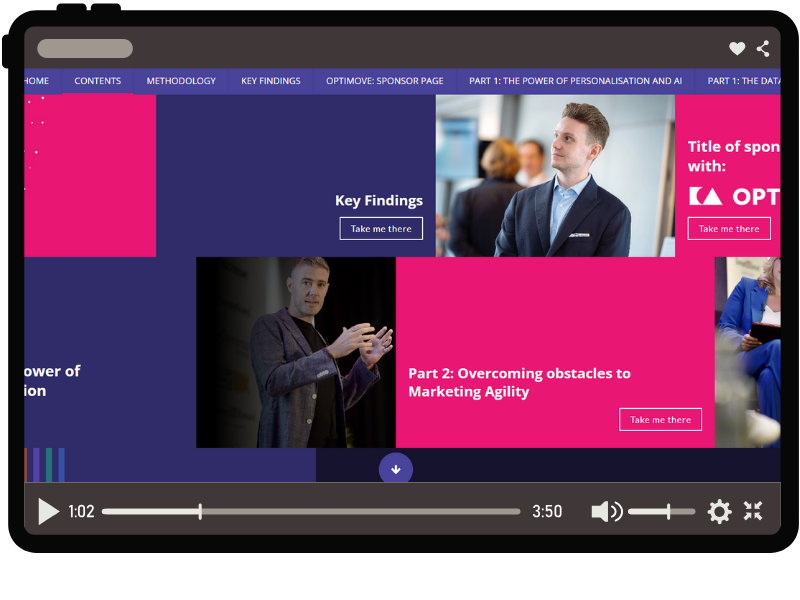Click the grey title bar placeholder

[85, 48]
